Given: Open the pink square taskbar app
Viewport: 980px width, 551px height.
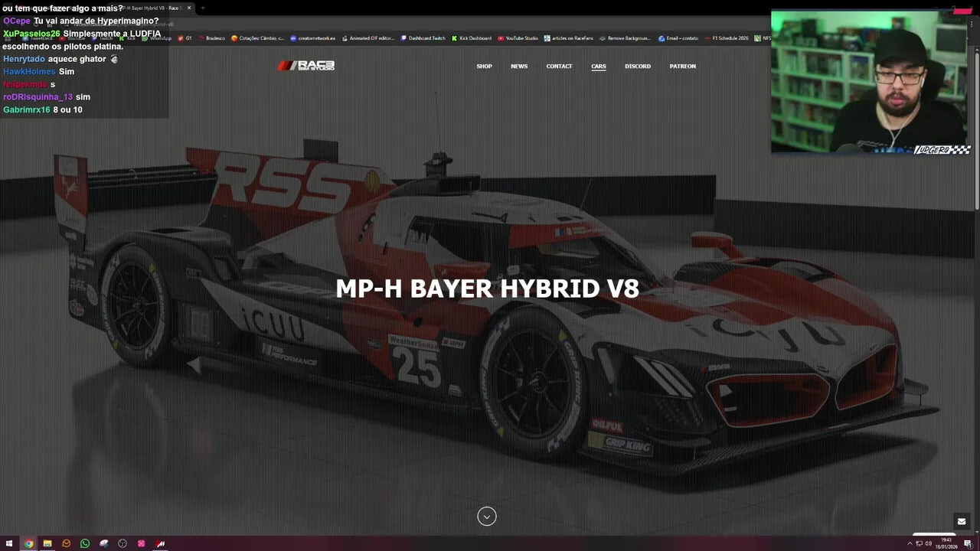Looking at the screenshot, I should pos(142,543).
